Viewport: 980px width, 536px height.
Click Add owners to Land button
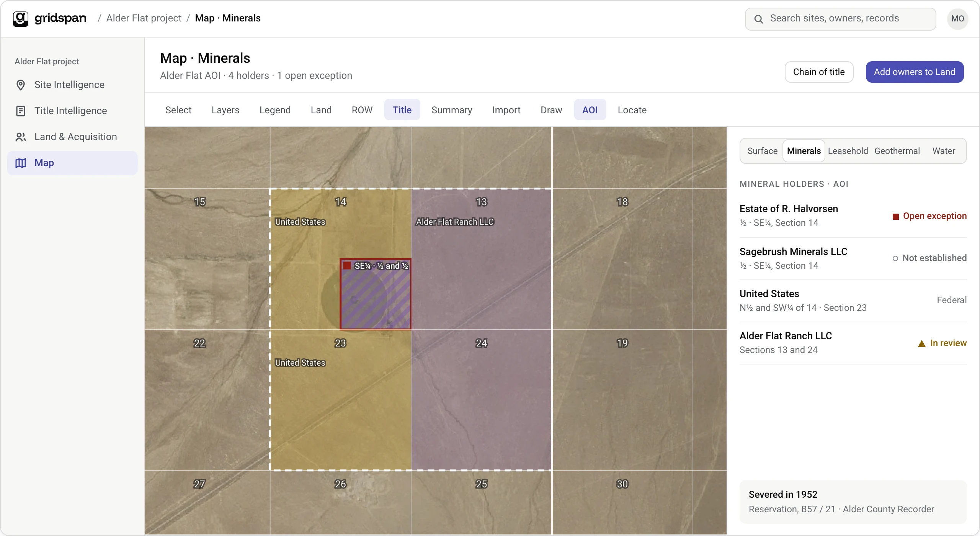coord(915,72)
